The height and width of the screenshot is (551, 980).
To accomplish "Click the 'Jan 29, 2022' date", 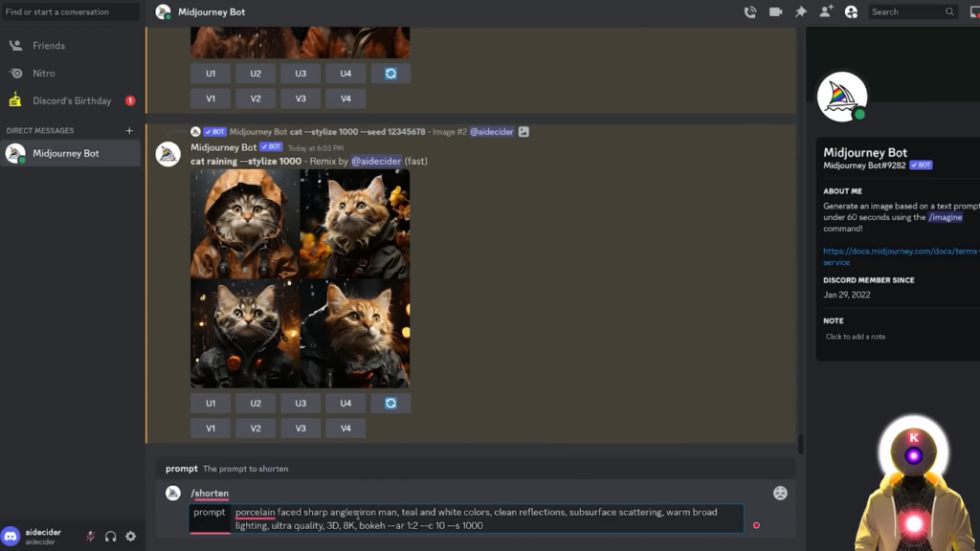I will click(x=846, y=295).
